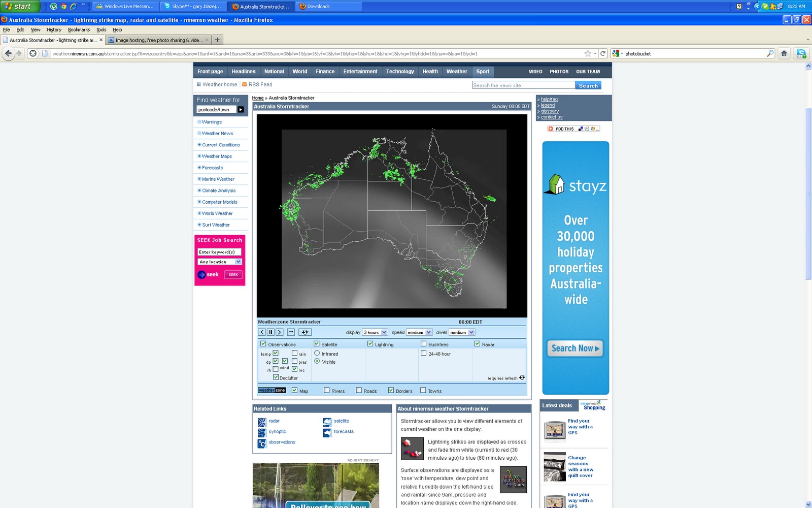Click the SEEK button in job search
The height and width of the screenshot is (508, 812).
coord(233,274)
